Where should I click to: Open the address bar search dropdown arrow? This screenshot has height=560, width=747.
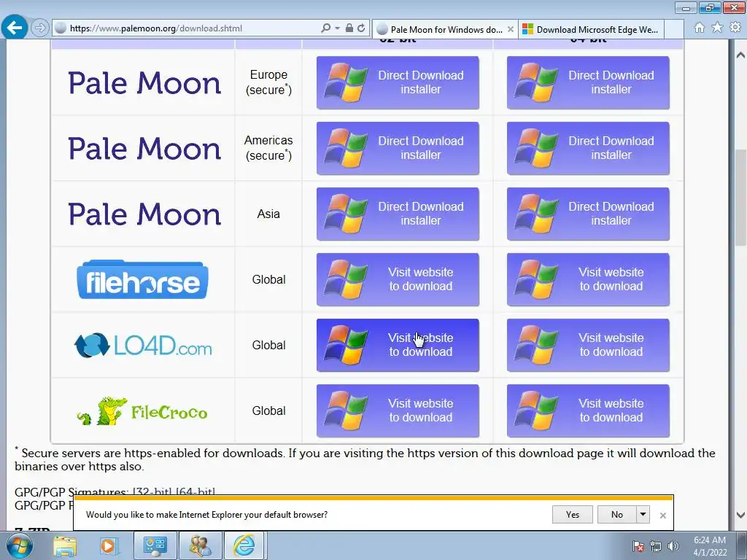click(337, 28)
